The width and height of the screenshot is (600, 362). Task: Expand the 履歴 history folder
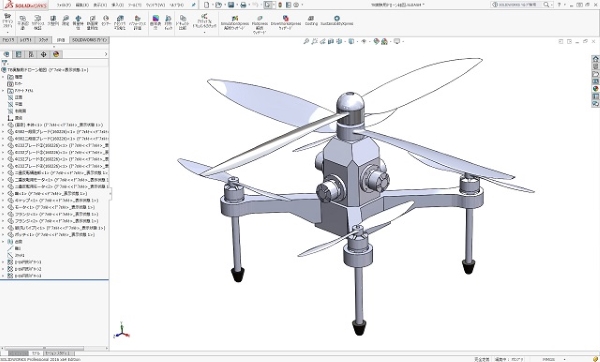tap(3, 77)
